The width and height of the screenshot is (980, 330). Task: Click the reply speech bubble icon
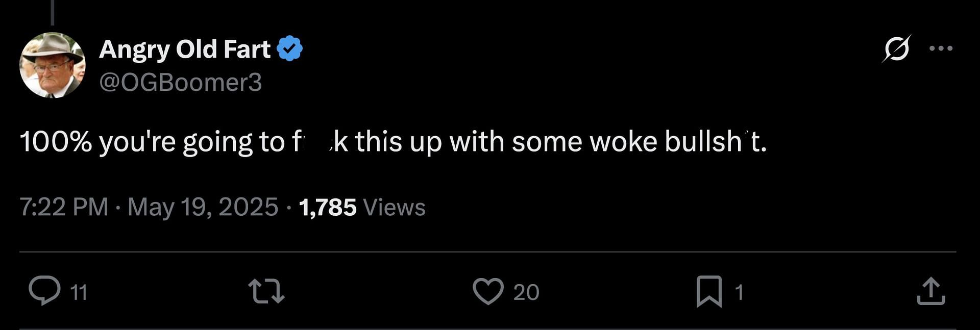tap(45, 291)
